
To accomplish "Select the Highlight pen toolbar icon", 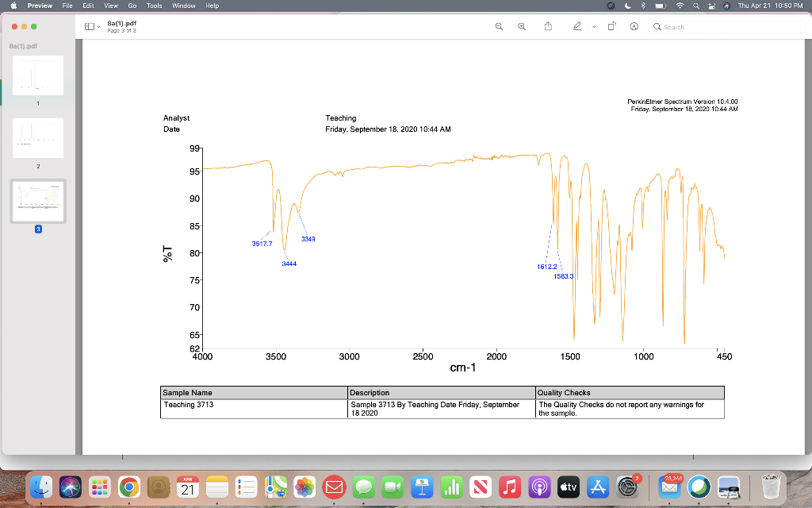I will tap(577, 26).
